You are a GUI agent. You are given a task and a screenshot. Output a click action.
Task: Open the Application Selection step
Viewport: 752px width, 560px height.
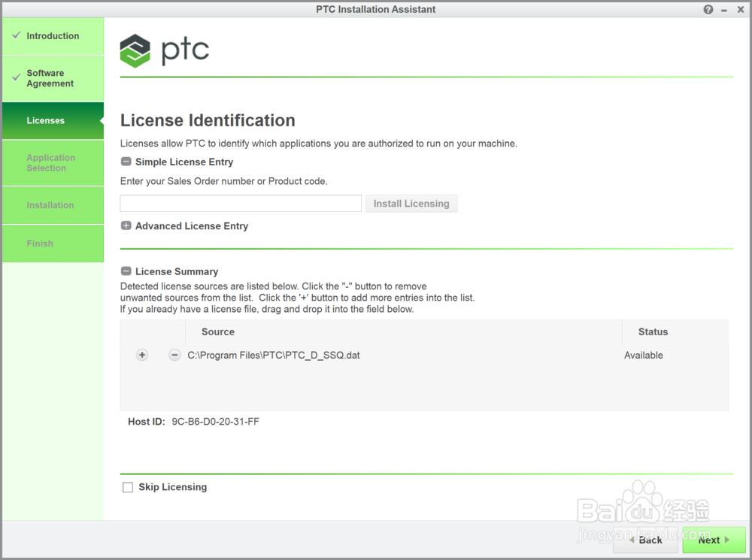[53, 163]
